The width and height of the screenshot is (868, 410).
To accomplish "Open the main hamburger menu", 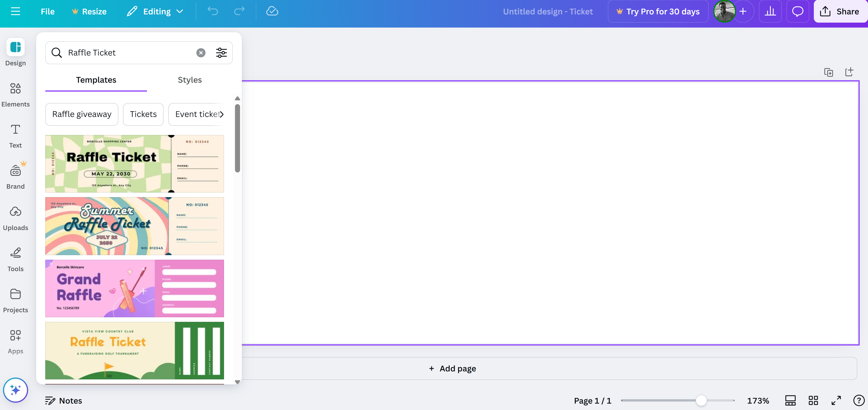I will [x=16, y=11].
